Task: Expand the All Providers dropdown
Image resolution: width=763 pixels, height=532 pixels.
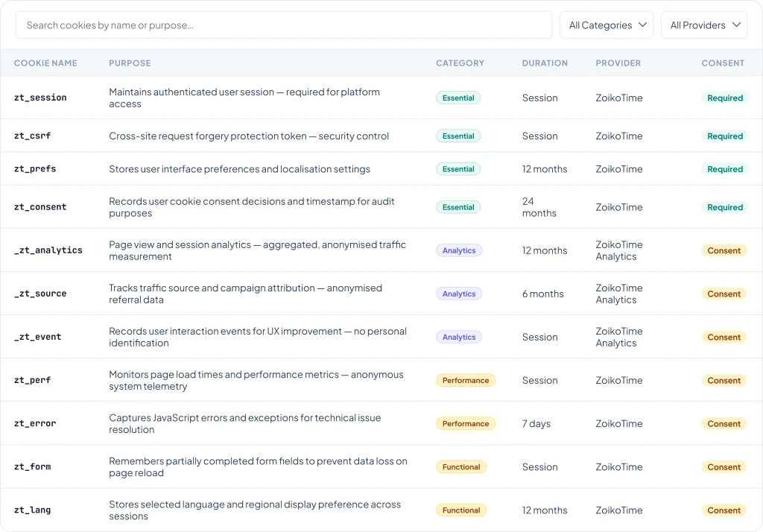Action: [704, 25]
